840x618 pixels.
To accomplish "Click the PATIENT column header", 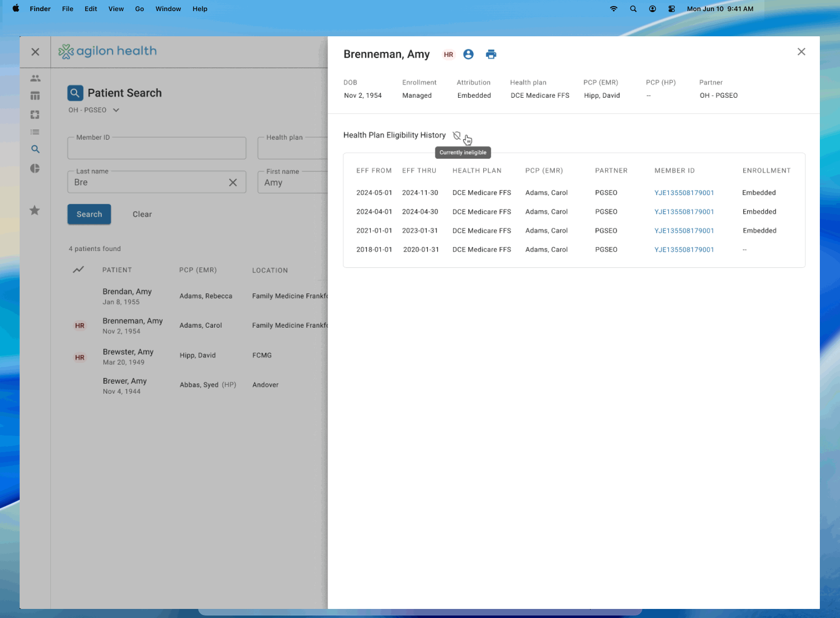I will pyautogui.click(x=117, y=270).
